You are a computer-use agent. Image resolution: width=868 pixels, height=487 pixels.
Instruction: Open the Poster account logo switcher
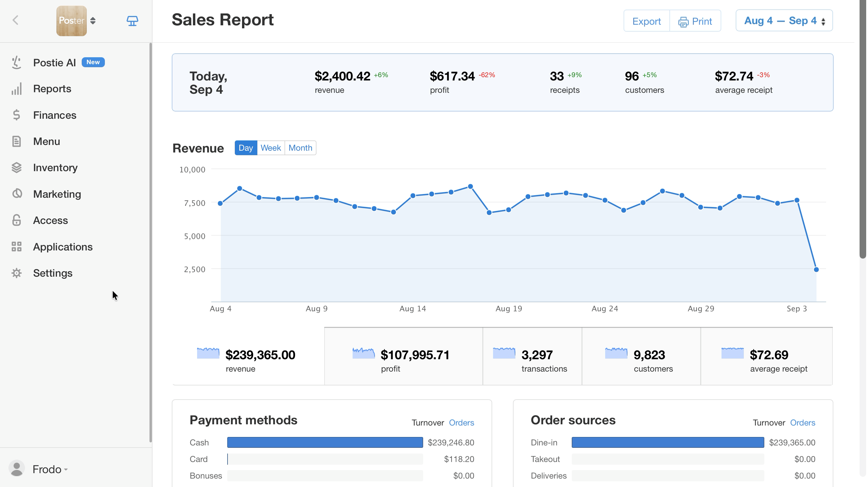(76, 20)
